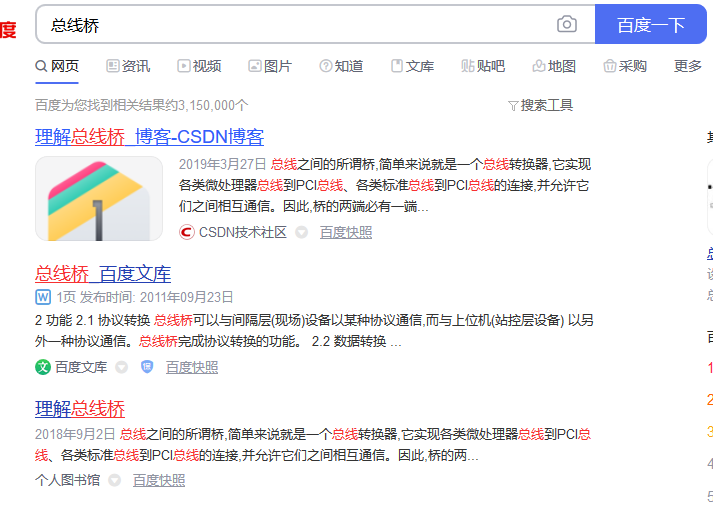Open 百度快照 for the 百度文库 result
The image size is (713, 509).
pyautogui.click(x=192, y=367)
